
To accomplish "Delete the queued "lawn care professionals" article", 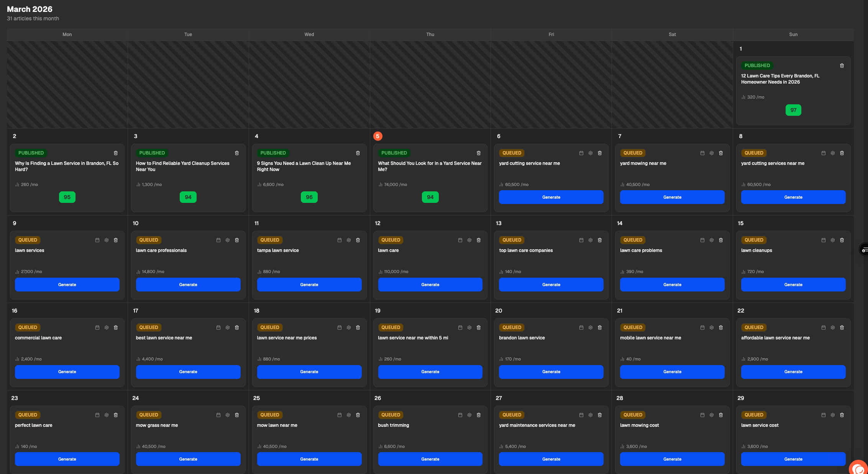I will point(237,240).
